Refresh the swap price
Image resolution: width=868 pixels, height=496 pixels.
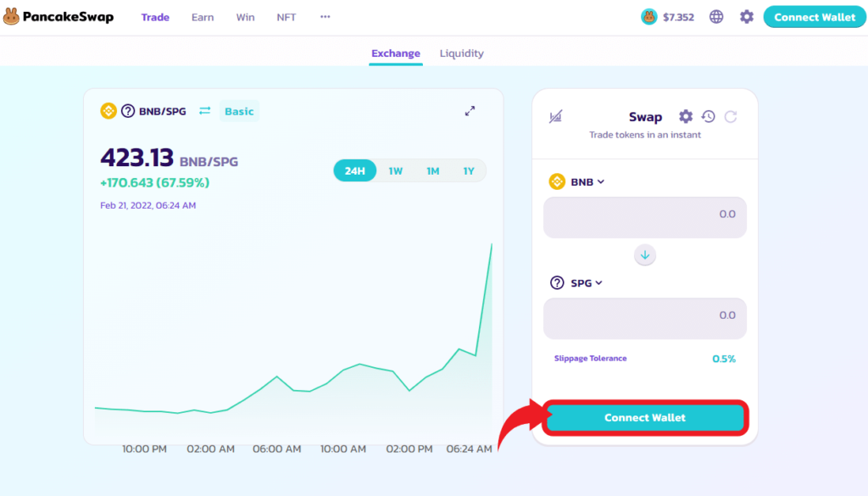pos(731,116)
